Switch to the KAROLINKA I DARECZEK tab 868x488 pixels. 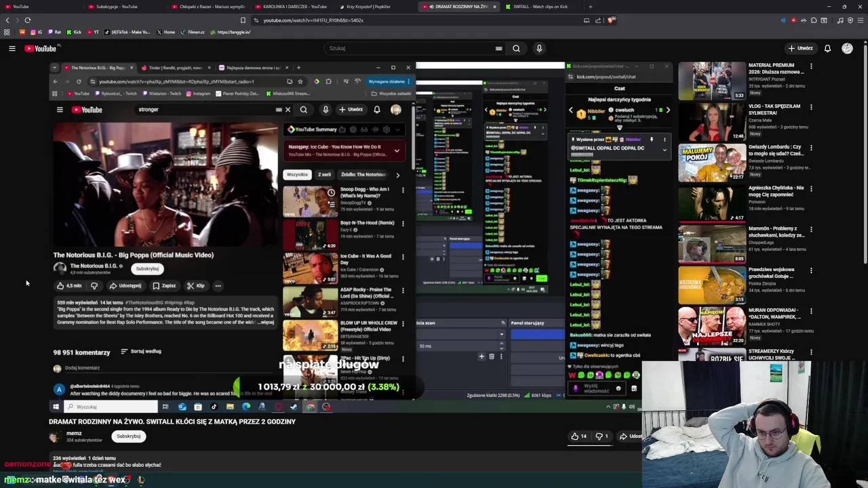[293, 7]
